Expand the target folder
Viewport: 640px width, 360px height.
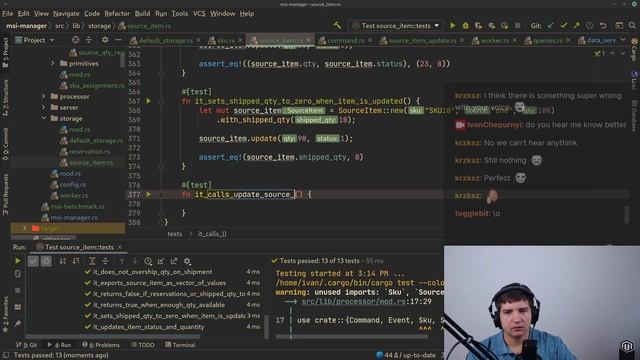pyautogui.click(x=25, y=228)
